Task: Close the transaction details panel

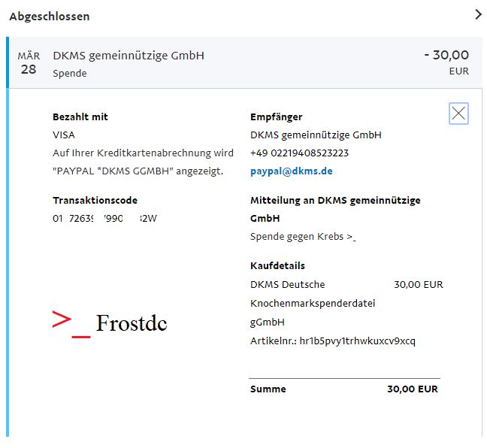Action: point(458,114)
